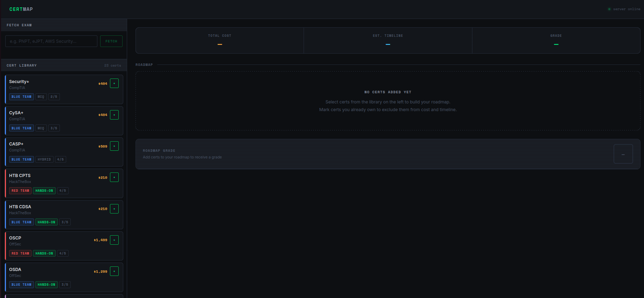Focus the fetch exam search field
Viewport: 644px width, 298px height.
coord(51,41)
